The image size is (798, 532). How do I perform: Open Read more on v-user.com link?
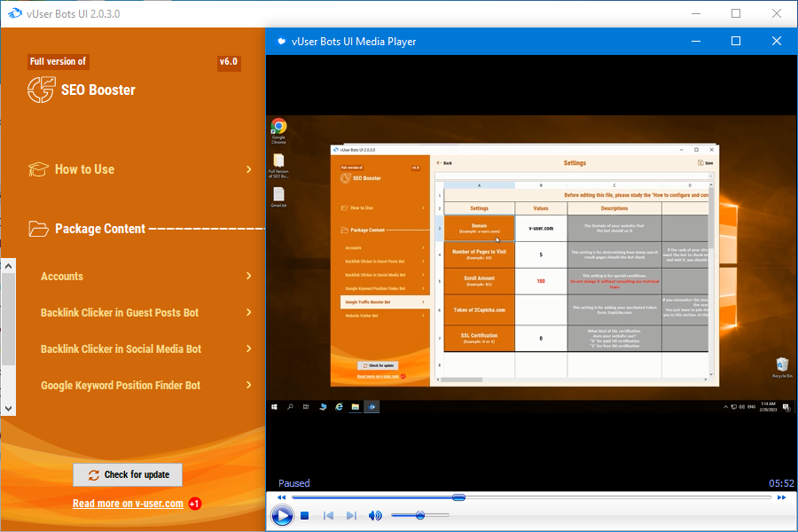point(128,504)
